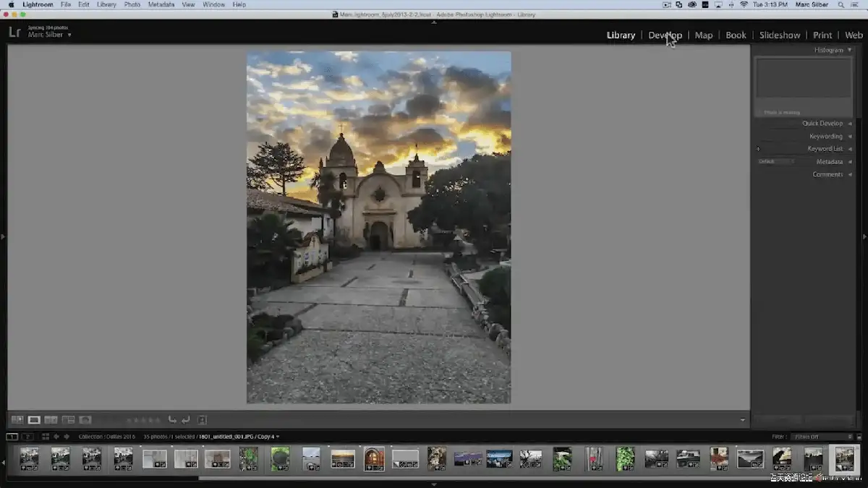Switch to the Develop module

[x=665, y=35]
